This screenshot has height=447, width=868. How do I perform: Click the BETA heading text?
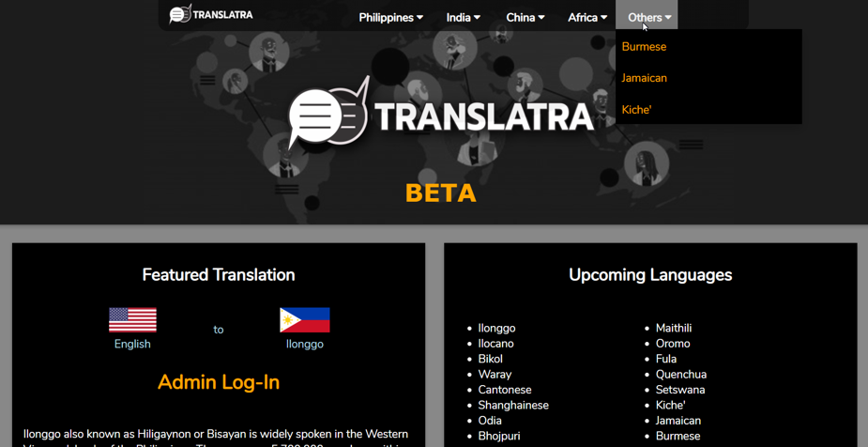point(440,193)
